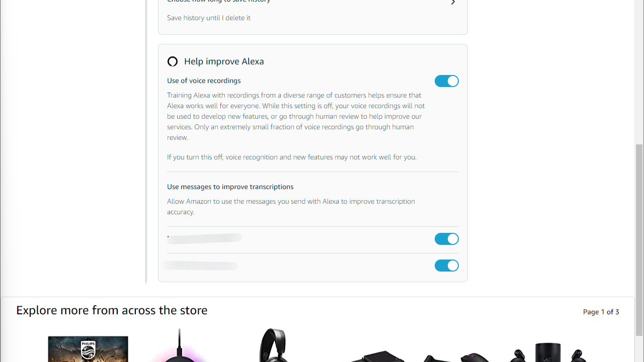644x362 pixels.
Task: Click the "Use of voice recordings" label
Action: [204, 80]
